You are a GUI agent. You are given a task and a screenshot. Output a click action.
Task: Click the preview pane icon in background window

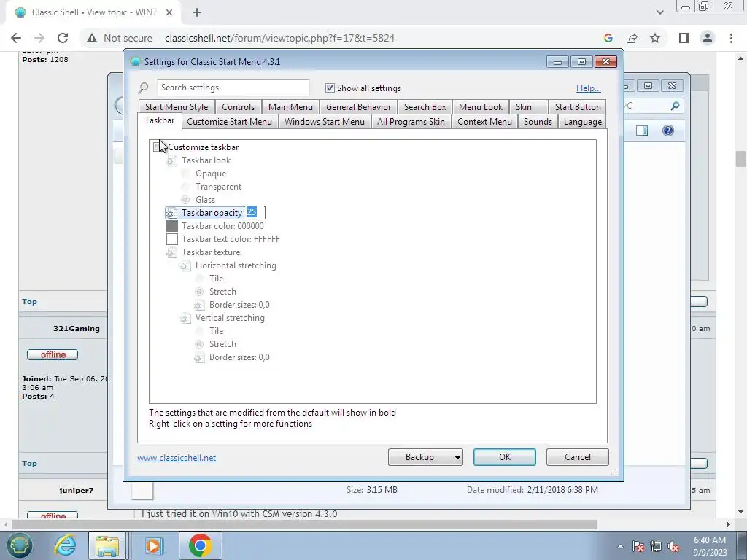642,131
